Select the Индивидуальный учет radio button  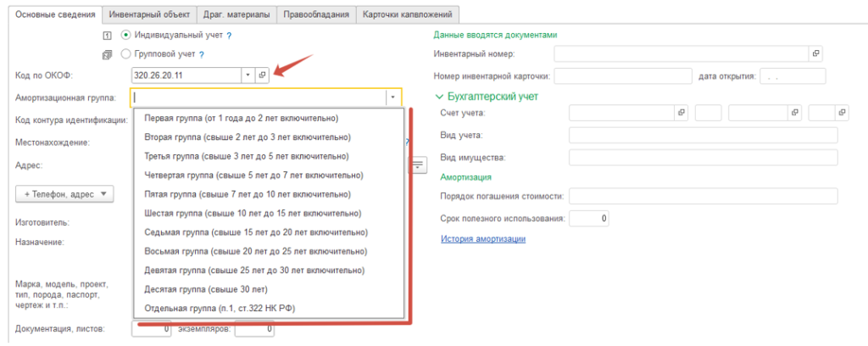pos(125,35)
